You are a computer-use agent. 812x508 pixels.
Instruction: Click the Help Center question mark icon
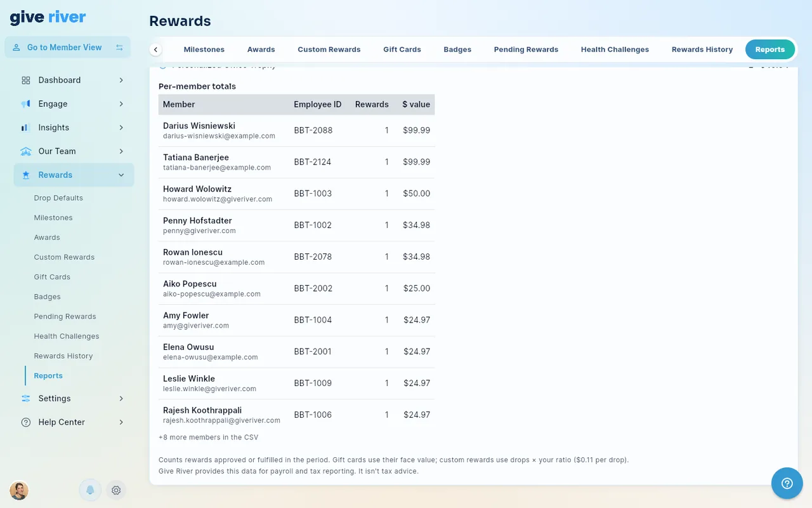point(26,422)
